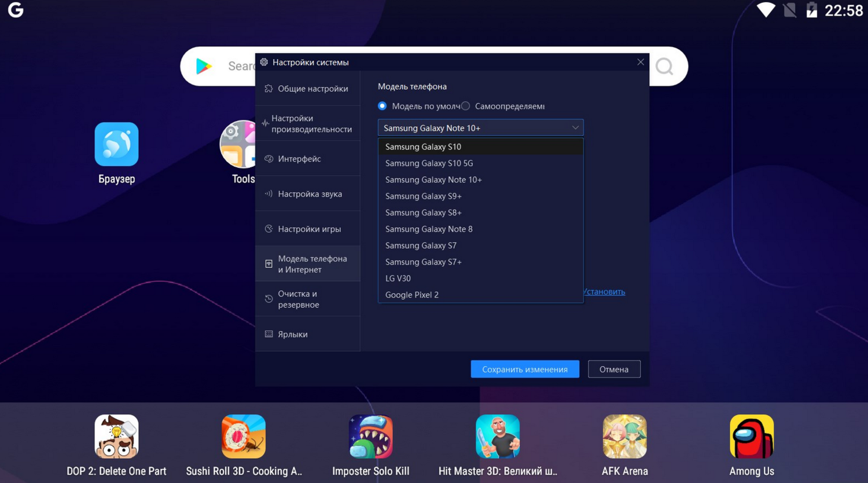Close the system settings dialog
Screen dimensions: 868x483
tap(641, 62)
